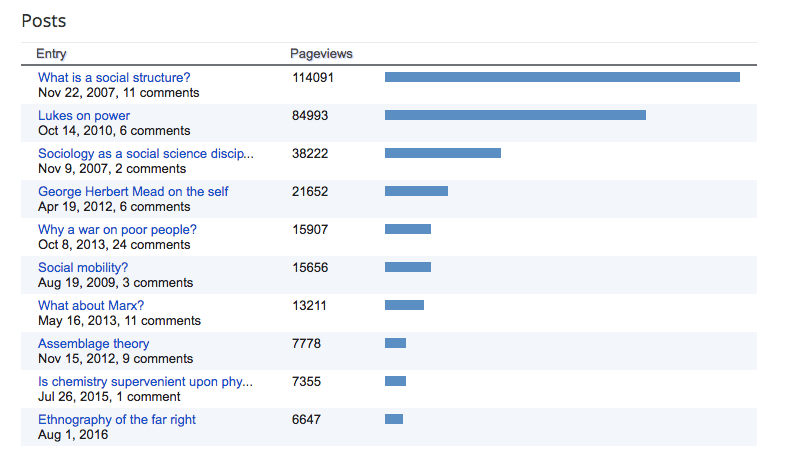
Task: Open the 'Lukes on power' entry
Action: click(x=84, y=115)
